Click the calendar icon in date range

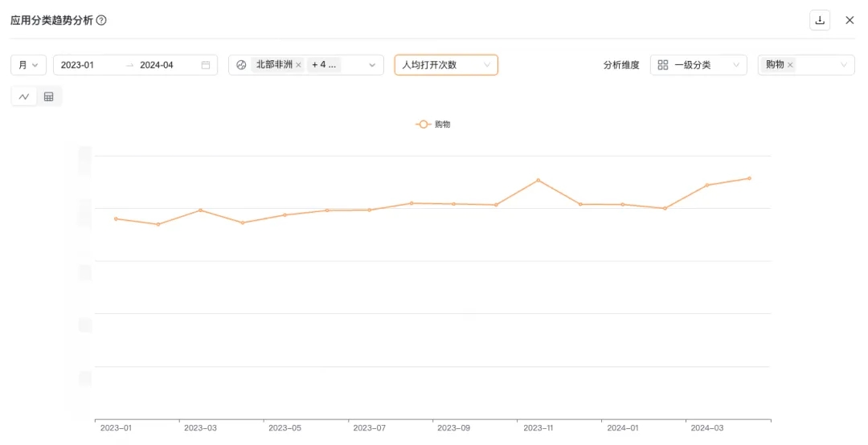point(206,65)
